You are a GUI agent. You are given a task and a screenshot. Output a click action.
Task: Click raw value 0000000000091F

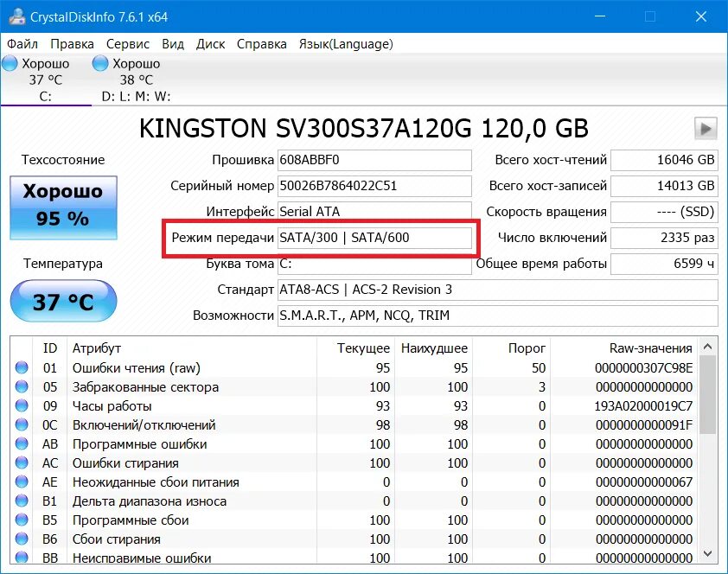coord(644,425)
